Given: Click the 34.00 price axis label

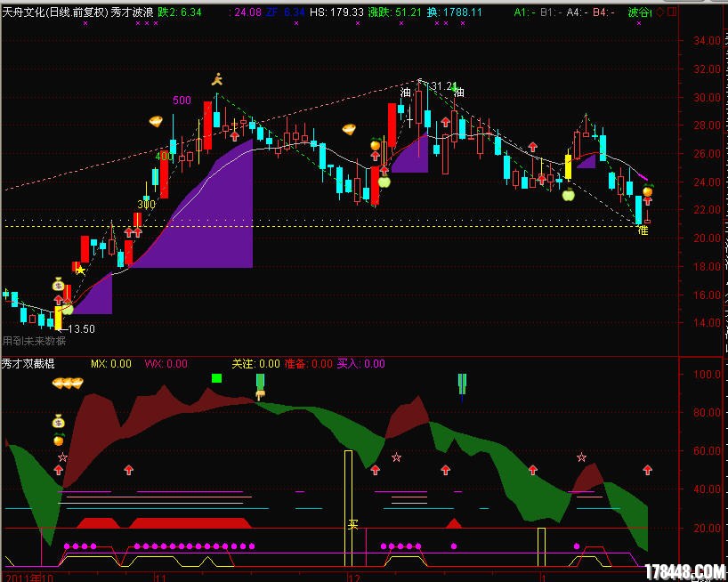Looking at the screenshot, I should click(708, 41).
